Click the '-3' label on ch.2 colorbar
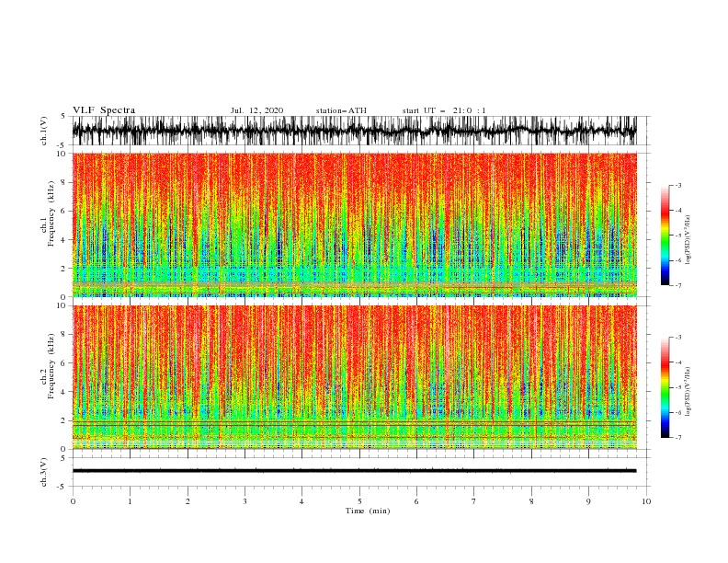Viewport: 728px width, 563px height. click(x=678, y=338)
